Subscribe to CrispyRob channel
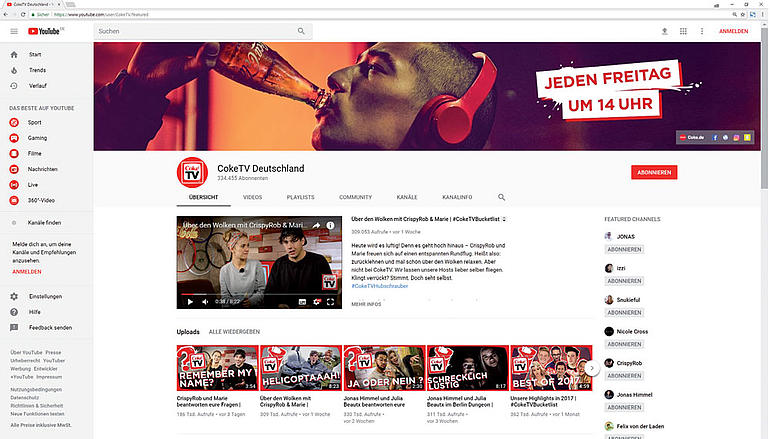Screen dimensions: 770x439 [624, 376]
